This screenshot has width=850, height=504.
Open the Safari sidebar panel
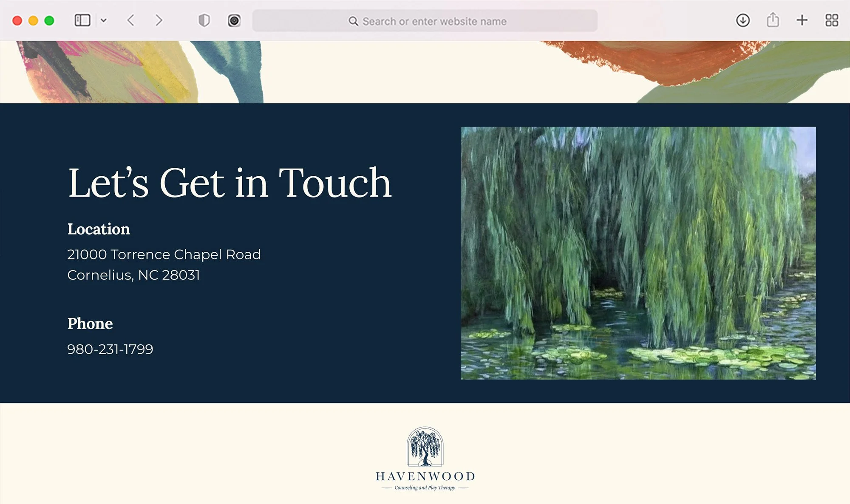click(83, 20)
